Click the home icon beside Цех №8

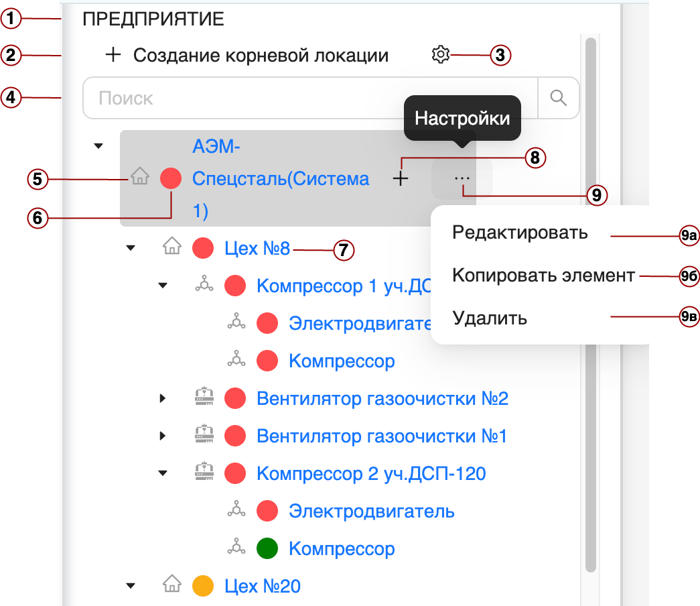(x=172, y=247)
